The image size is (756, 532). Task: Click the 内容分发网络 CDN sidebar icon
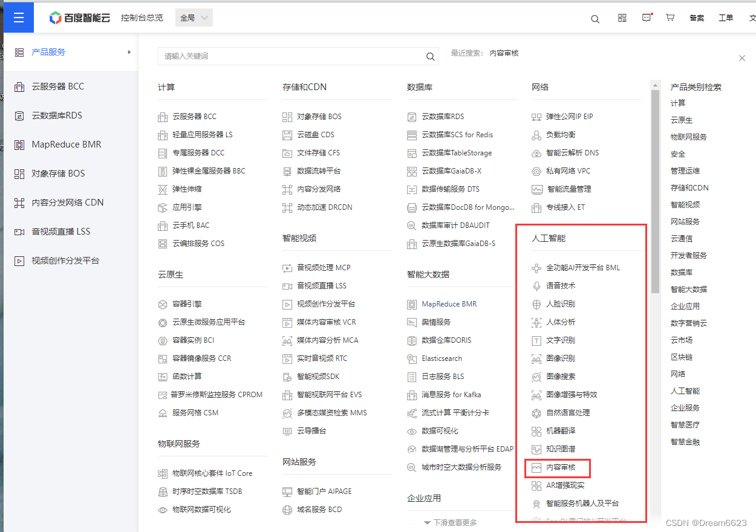coord(19,203)
